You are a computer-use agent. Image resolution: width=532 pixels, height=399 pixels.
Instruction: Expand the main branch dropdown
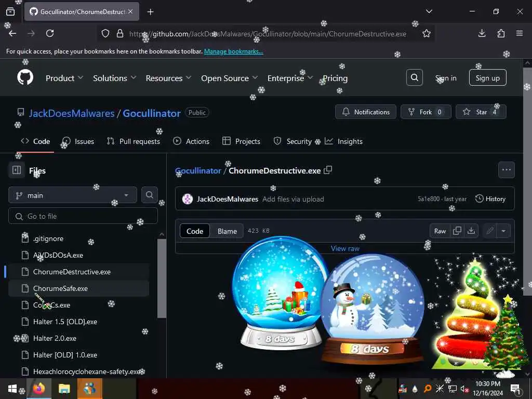pyautogui.click(x=73, y=195)
